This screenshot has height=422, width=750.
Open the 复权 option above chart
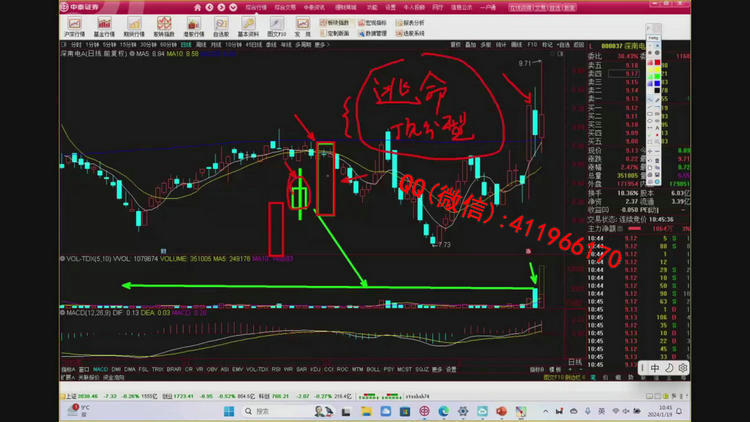point(455,44)
